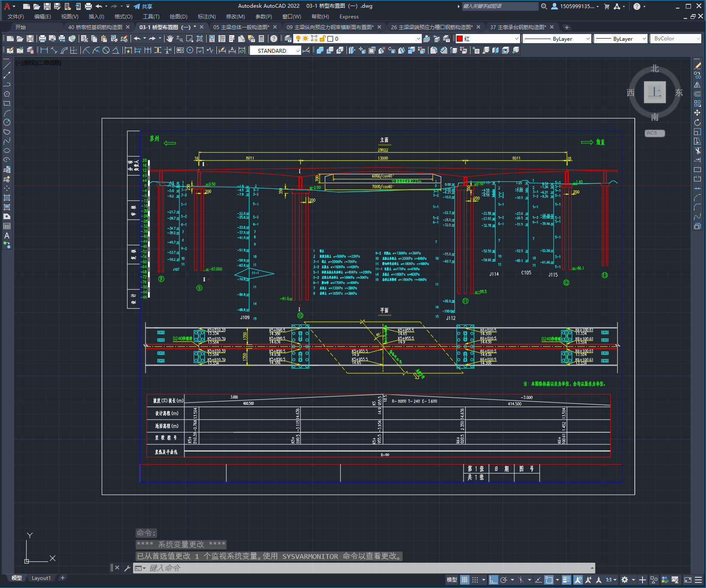The width and height of the screenshot is (706, 588).
Task: Select the Line tool in draw toolbar
Action: [7, 66]
